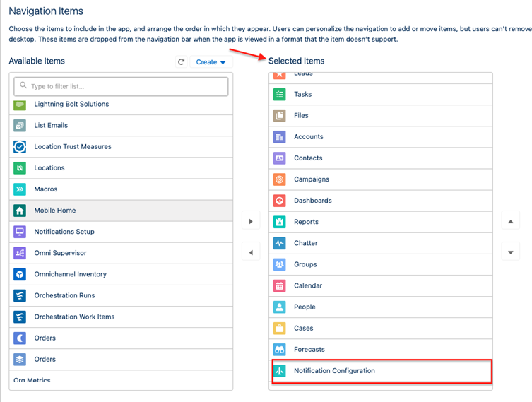Image resolution: width=532 pixels, height=402 pixels.
Task: Click the Chatter pulse icon
Action: (x=279, y=243)
